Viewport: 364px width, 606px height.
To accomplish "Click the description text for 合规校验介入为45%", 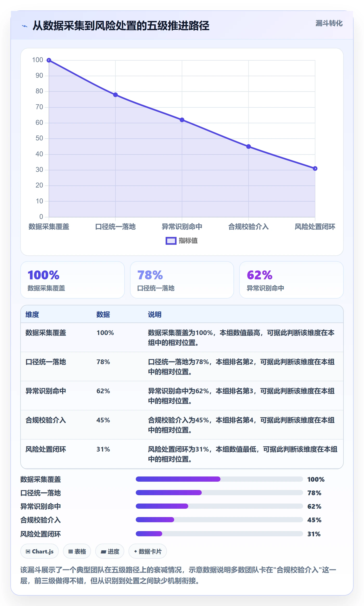I will coord(241,425).
